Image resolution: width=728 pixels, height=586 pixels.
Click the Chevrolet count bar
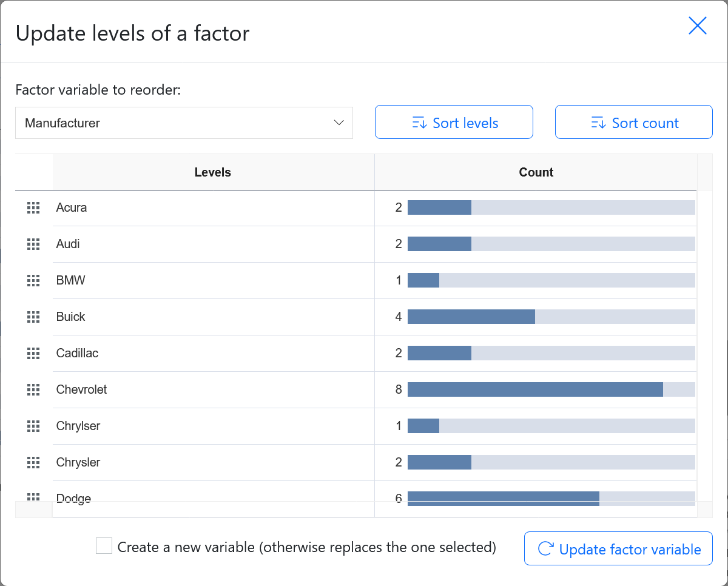click(x=535, y=389)
